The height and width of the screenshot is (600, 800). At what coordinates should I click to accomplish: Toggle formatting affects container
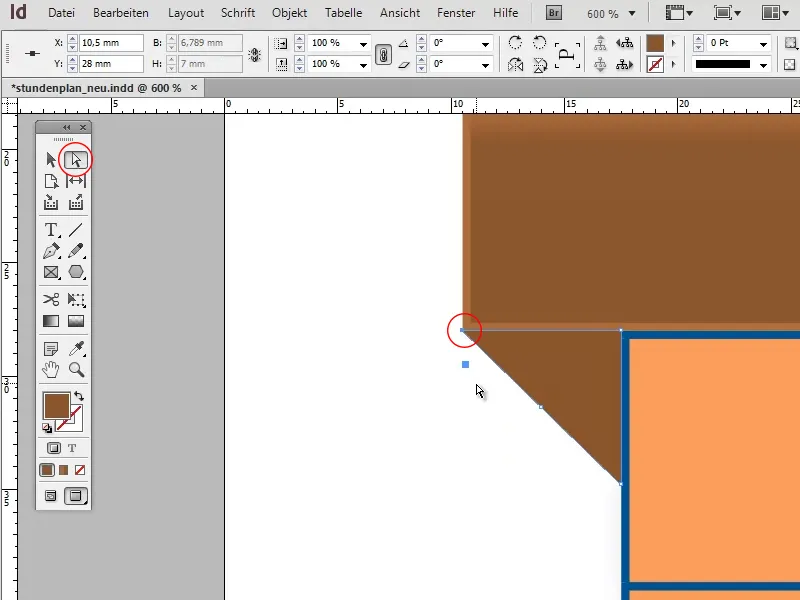(x=54, y=448)
